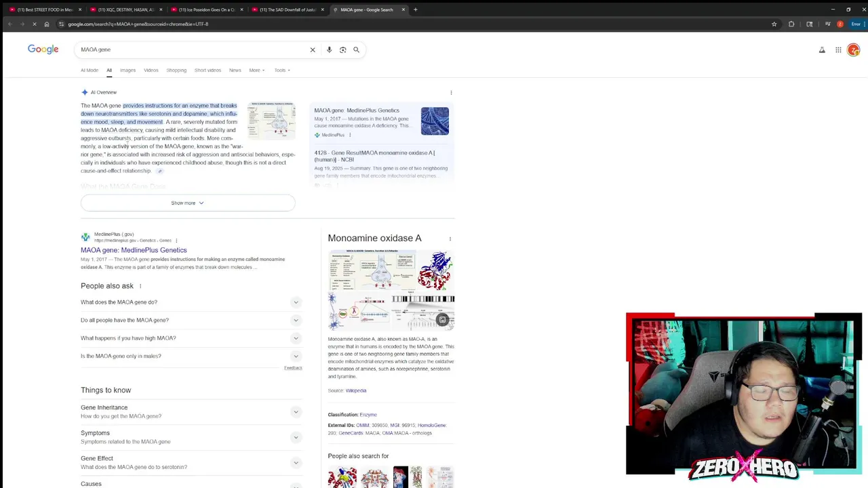
Task: Open Search by image (Lens) icon
Action: (x=342, y=49)
